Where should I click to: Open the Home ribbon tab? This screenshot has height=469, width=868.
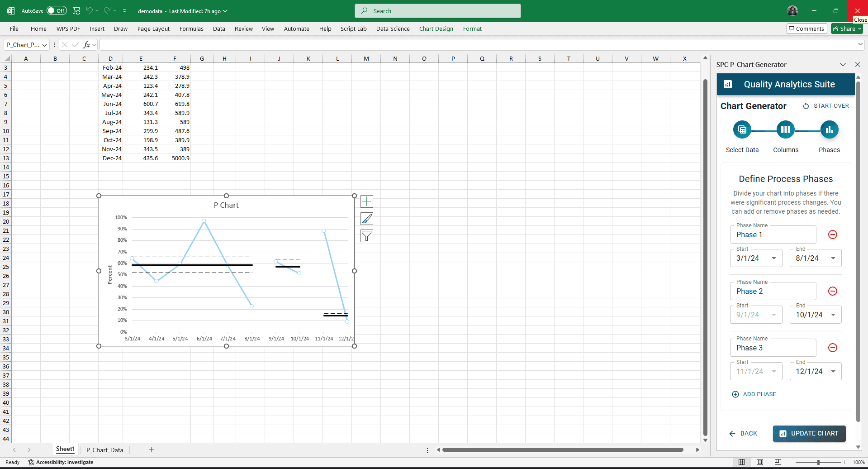click(38, 29)
